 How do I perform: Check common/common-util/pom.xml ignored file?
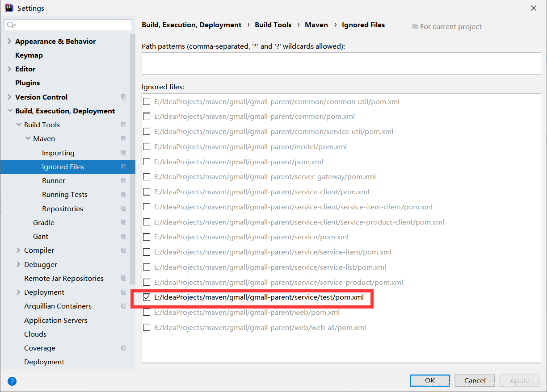click(147, 101)
